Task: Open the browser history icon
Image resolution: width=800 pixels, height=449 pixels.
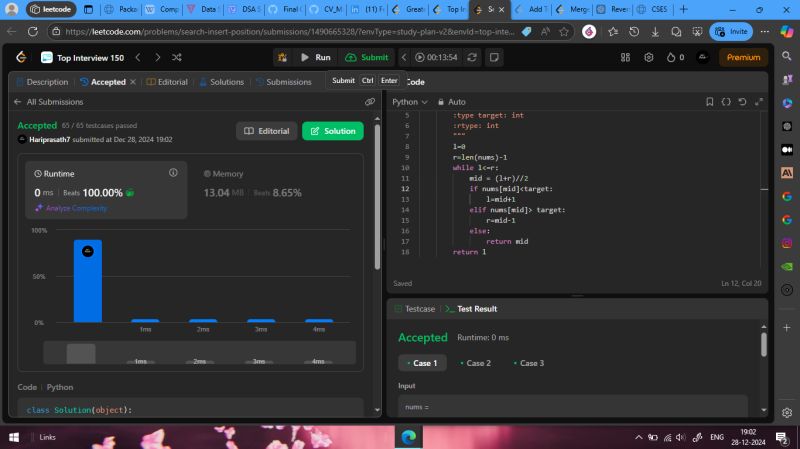Action: click(x=634, y=32)
